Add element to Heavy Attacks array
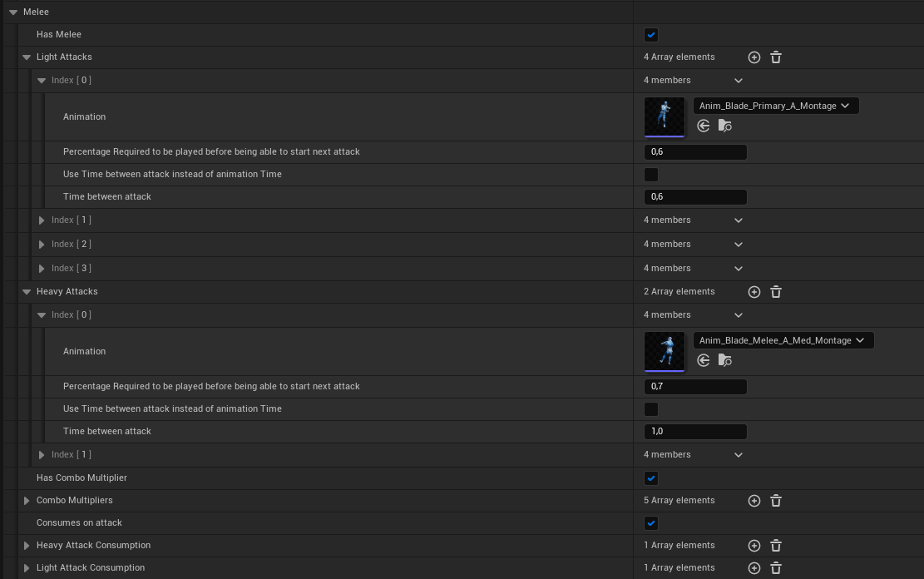The image size is (924, 579). pos(754,292)
